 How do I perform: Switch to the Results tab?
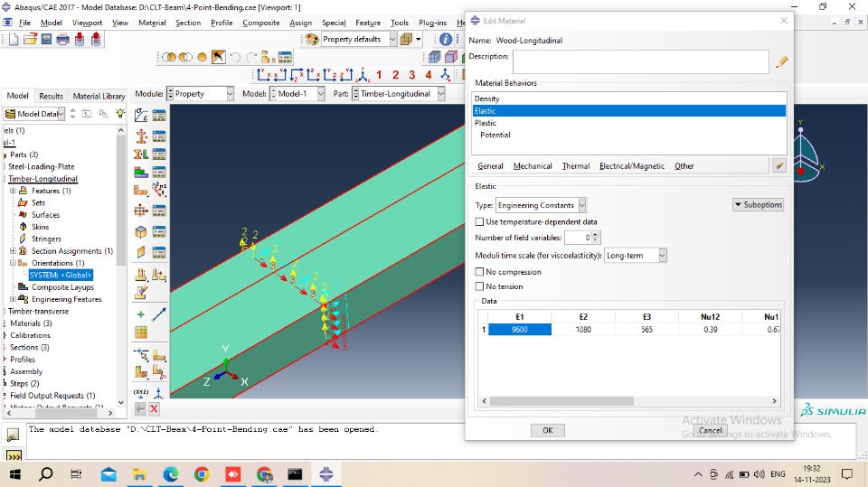[51, 96]
